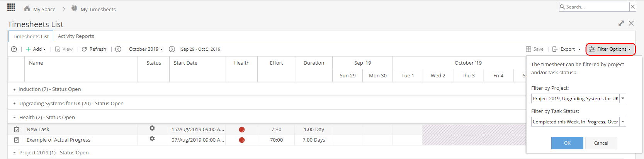Select the New Task row name
This screenshot has width=644, height=159.
(38, 130)
